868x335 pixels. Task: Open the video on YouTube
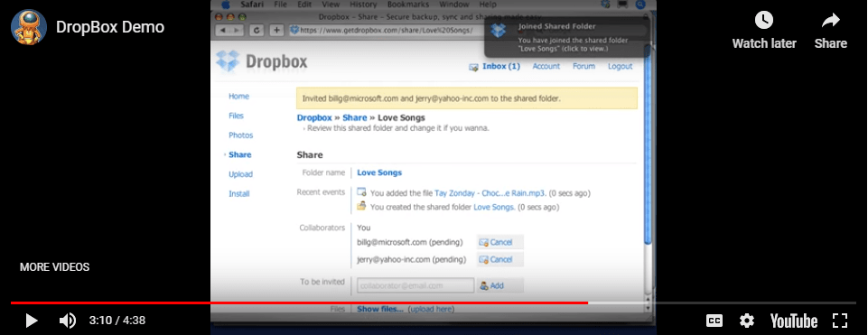794,321
